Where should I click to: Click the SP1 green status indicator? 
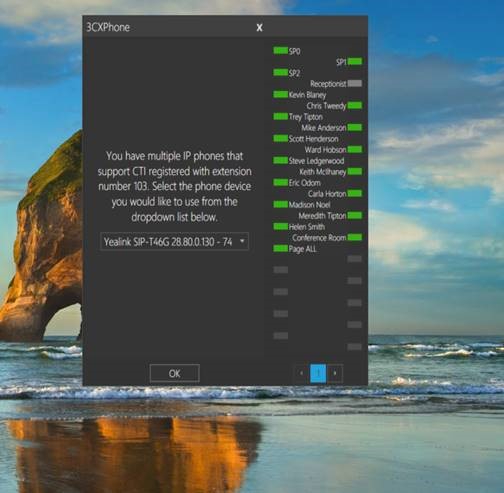click(x=355, y=62)
